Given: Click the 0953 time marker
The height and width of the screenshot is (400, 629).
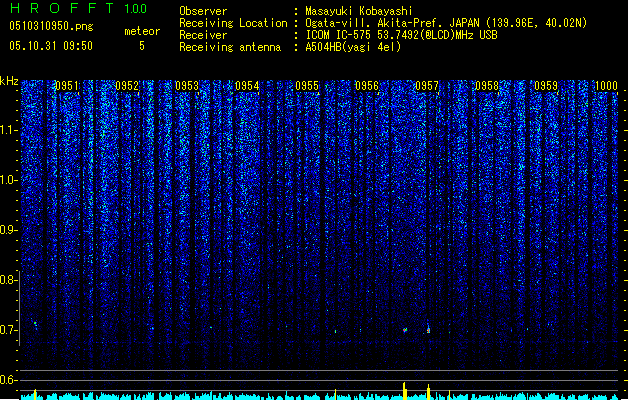Looking at the screenshot, I should click(x=187, y=86).
